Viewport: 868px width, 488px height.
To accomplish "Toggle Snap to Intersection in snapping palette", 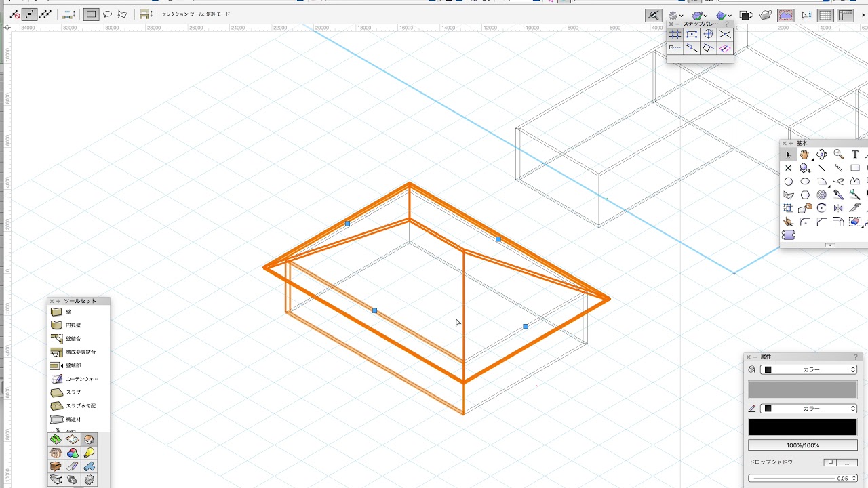I will click(x=725, y=34).
